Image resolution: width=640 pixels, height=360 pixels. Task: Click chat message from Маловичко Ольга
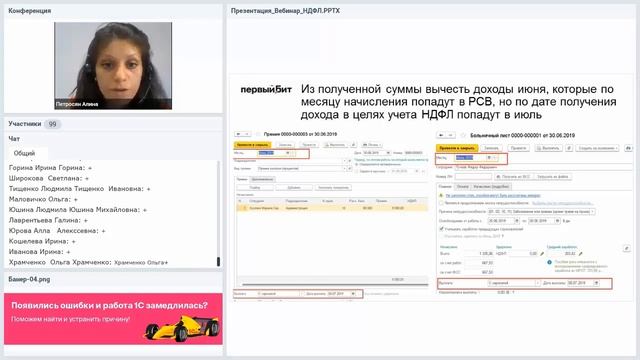click(43, 199)
